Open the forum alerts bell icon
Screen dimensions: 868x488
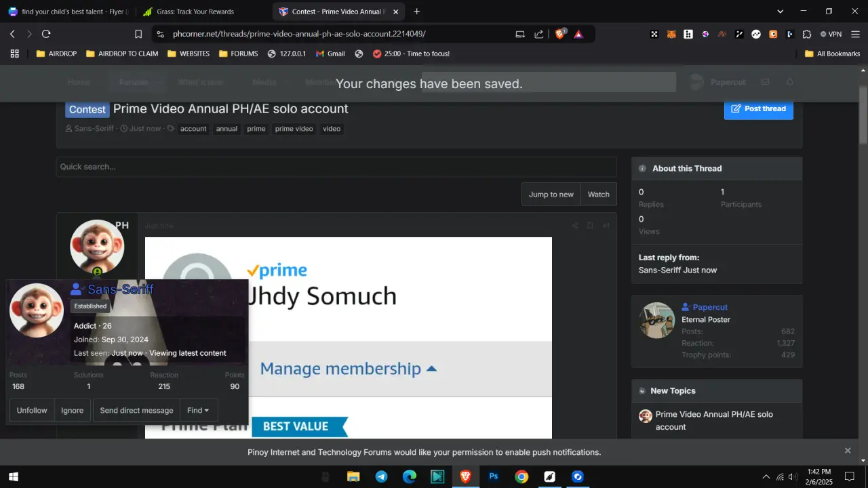[x=790, y=82]
